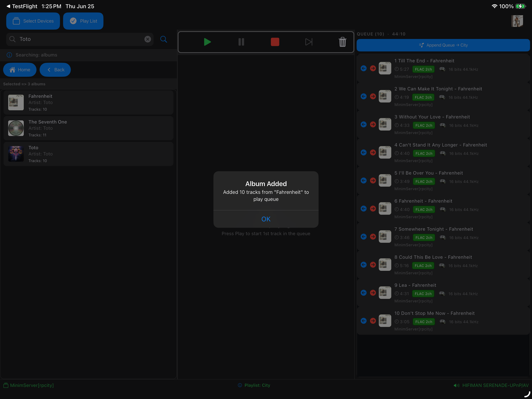
Task: Click red right arrow on track 6 Fahrenheit
Action: (373, 209)
